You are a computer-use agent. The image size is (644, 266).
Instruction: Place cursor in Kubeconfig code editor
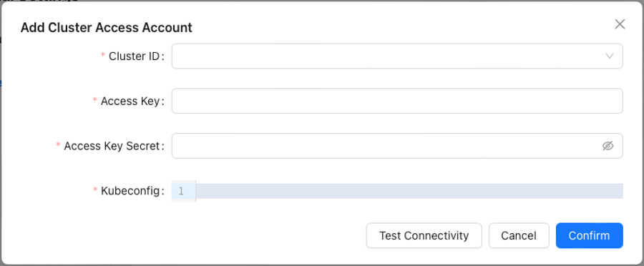point(409,191)
